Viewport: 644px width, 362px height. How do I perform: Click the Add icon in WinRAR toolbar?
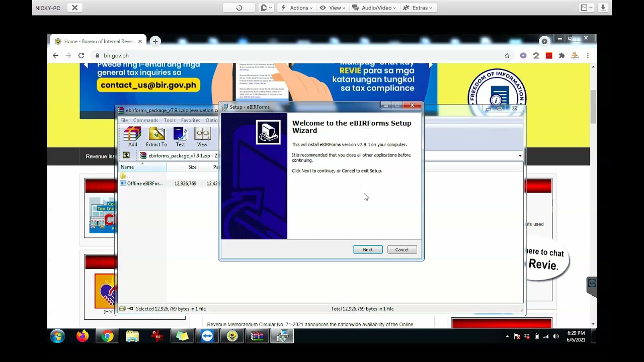click(132, 137)
